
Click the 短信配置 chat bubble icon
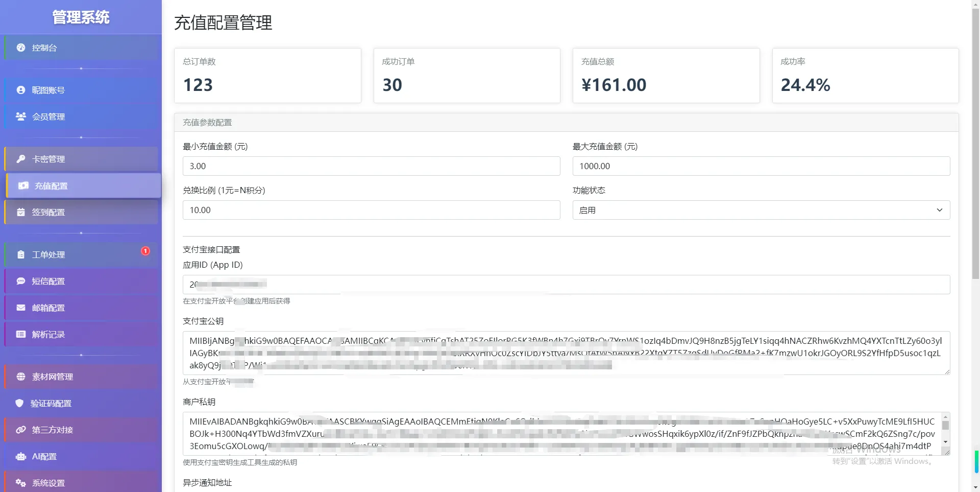pyautogui.click(x=21, y=281)
